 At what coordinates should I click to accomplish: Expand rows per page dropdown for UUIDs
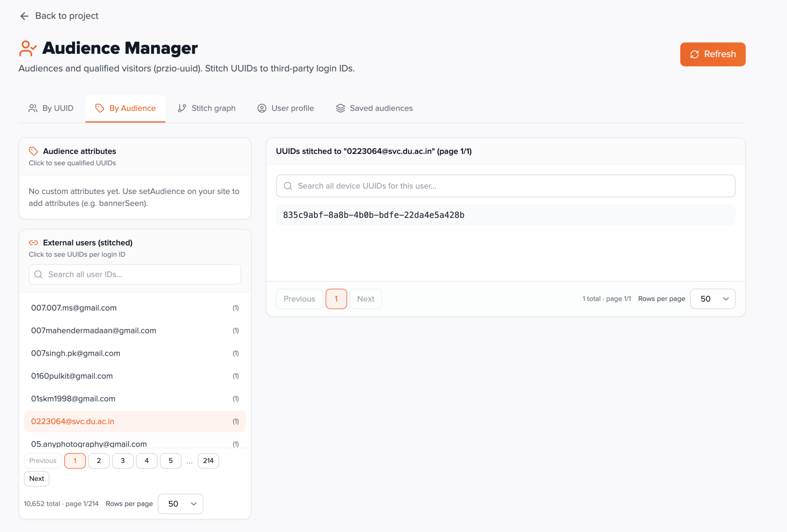tap(713, 299)
